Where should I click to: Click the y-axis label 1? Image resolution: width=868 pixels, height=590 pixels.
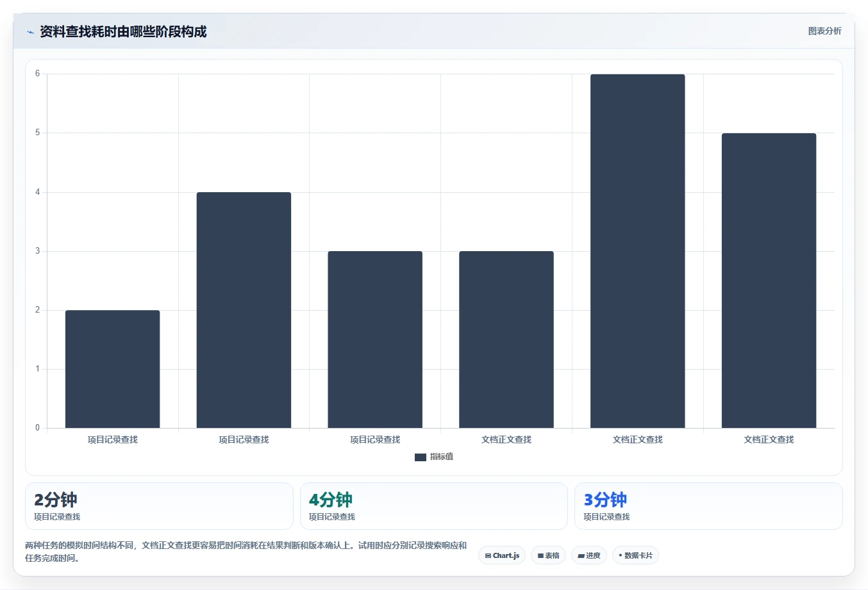click(37, 369)
